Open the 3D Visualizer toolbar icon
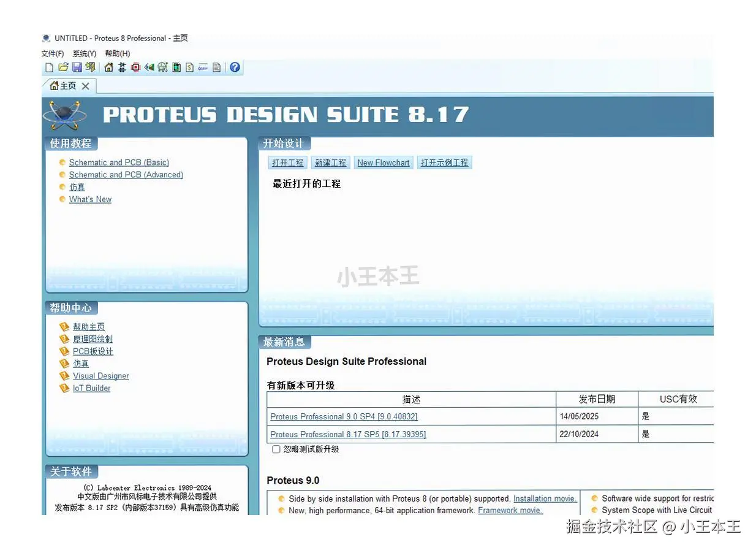Screen dimensions: 756x550 149,67
